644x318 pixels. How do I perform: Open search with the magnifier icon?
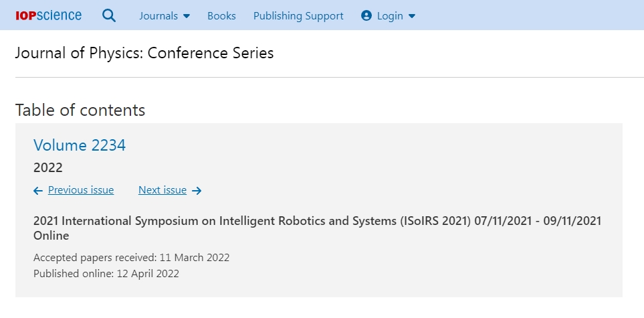pyautogui.click(x=109, y=15)
